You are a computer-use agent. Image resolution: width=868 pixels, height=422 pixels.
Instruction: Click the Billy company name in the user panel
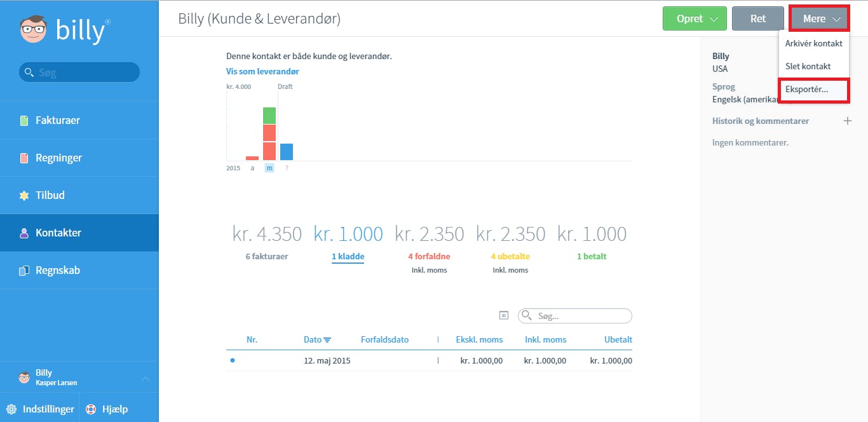pyautogui.click(x=44, y=372)
